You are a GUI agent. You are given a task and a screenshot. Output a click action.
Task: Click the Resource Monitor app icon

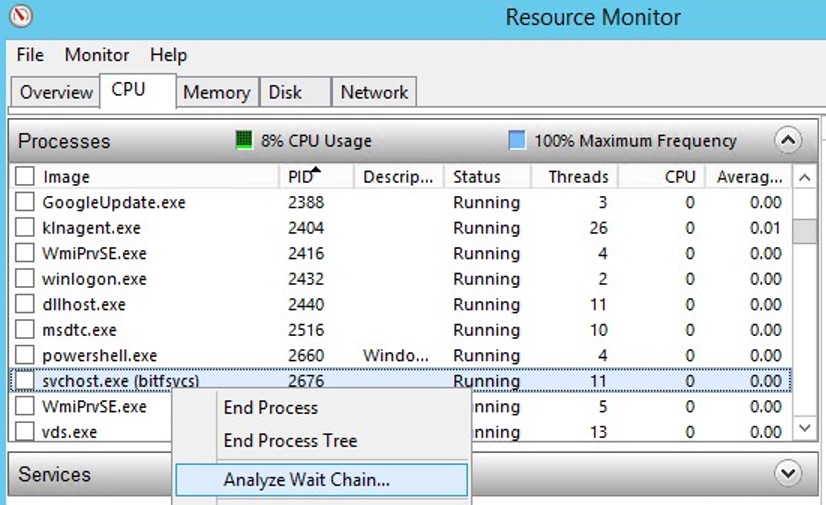(x=20, y=17)
